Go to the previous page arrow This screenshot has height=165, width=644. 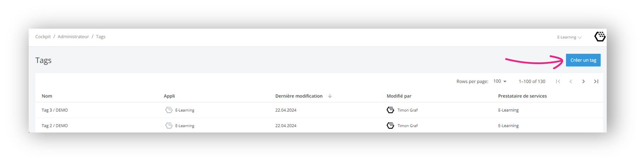click(x=571, y=82)
